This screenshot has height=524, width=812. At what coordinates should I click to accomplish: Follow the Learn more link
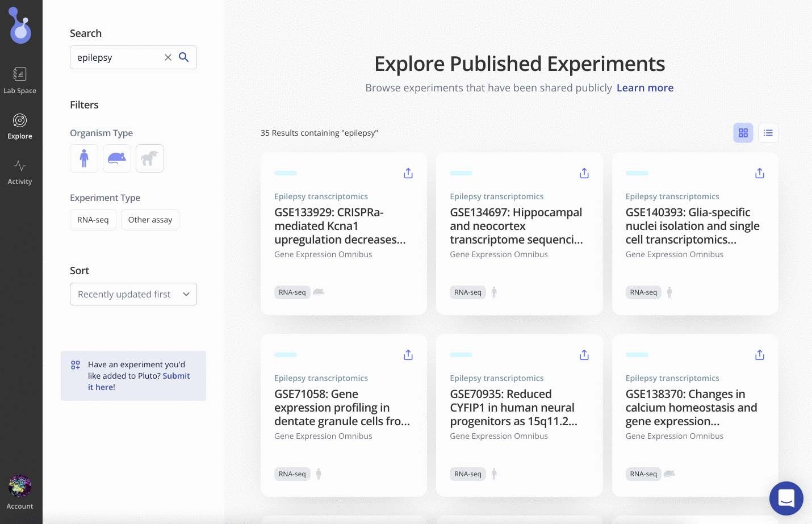[644, 88]
